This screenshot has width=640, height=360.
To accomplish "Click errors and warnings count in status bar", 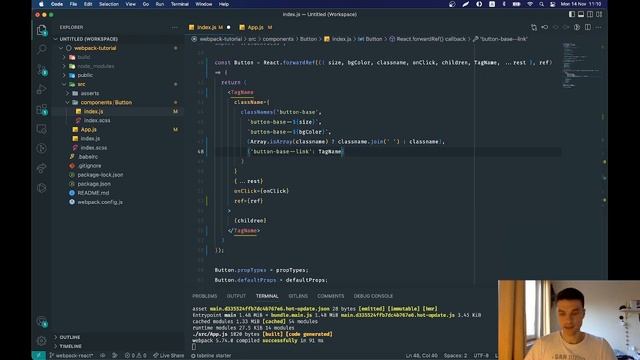I will coord(136,356).
